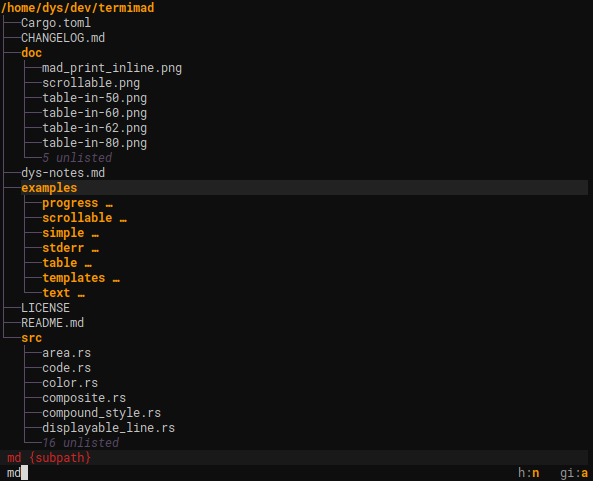This screenshot has height=481, width=593.
Task: Select the highlighted examples folder
Action: 49,188
